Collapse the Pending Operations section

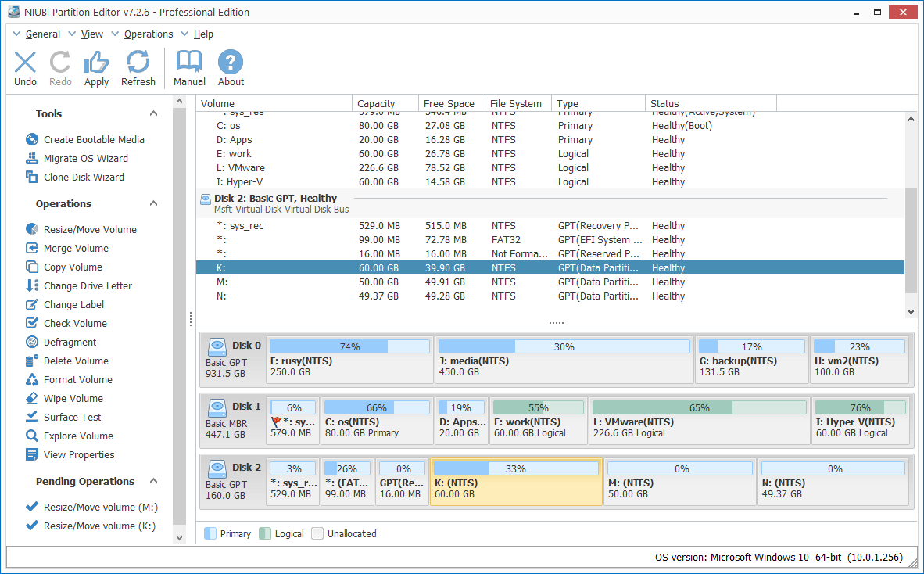[x=154, y=482]
